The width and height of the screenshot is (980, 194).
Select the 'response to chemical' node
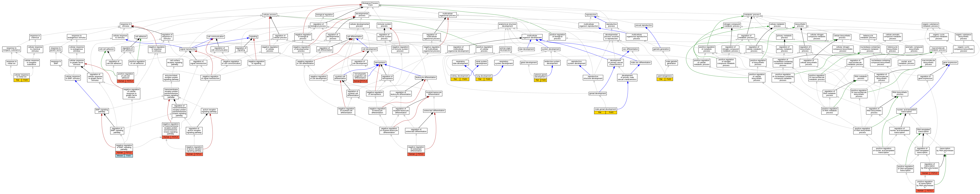click(x=35, y=37)
